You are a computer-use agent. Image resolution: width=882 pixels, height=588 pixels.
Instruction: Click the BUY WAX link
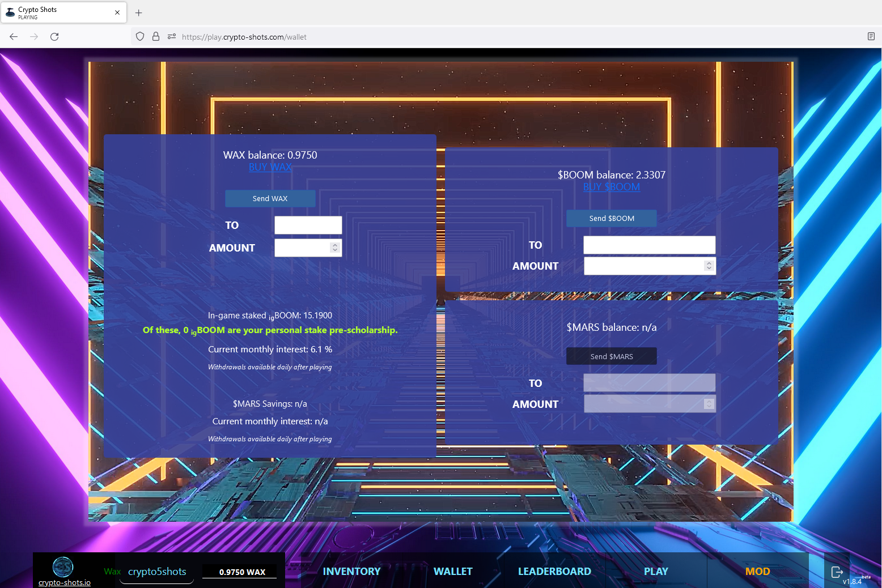click(270, 167)
